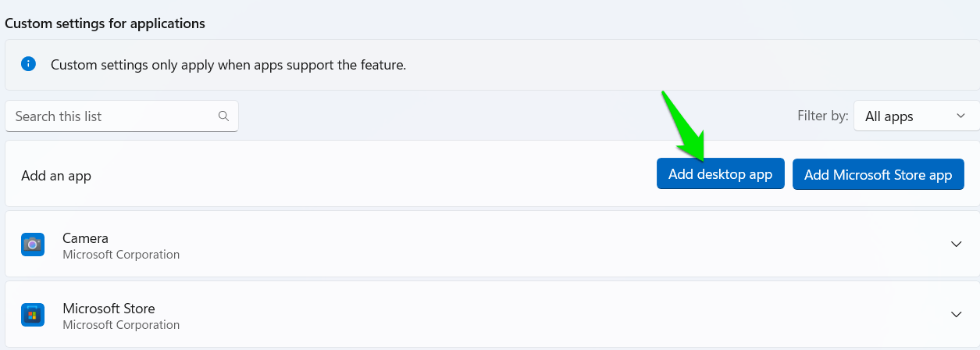Select the Camera row title
Viewport: 980px width, 350px height.
pyautogui.click(x=85, y=238)
